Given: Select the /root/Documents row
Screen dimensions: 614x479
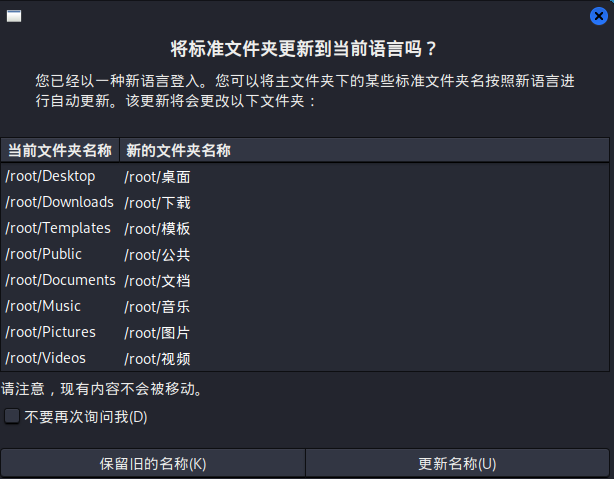Looking at the screenshot, I should point(60,281).
